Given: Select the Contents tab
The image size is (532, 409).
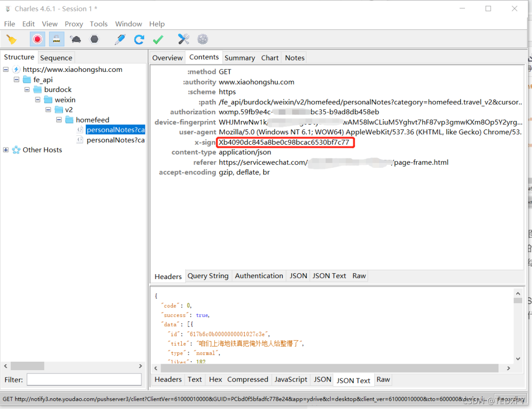Looking at the screenshot, I should point(204,57).
